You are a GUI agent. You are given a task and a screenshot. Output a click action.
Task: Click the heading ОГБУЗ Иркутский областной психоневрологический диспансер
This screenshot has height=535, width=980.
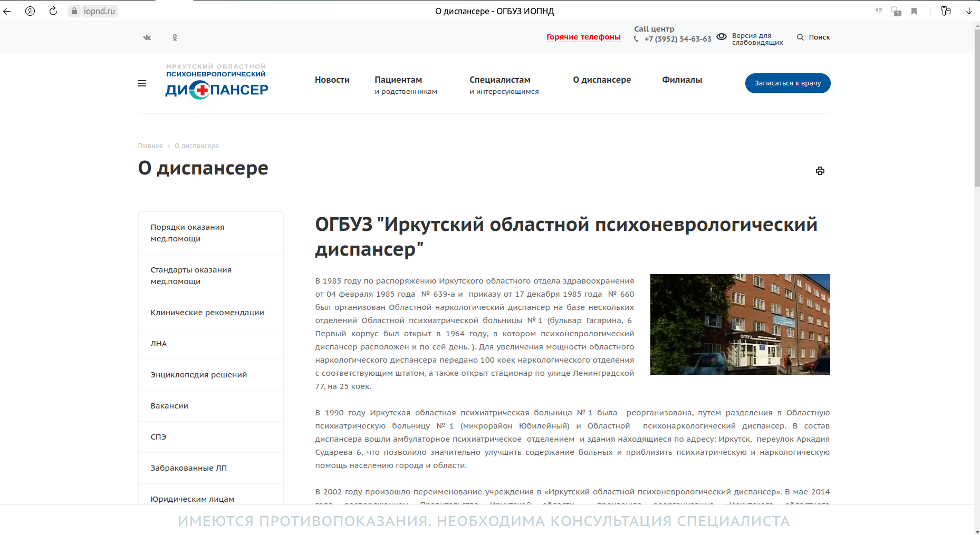click(x=566, y=237)
